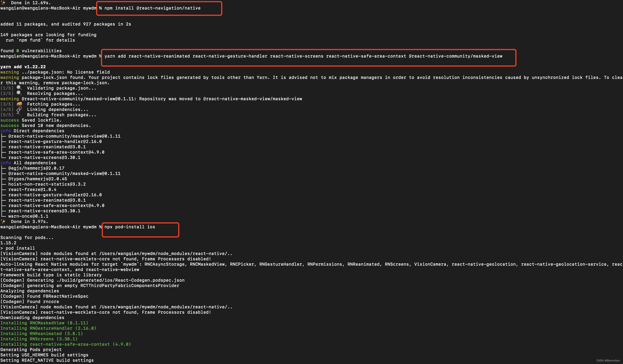Click the '[1/5]' step marker
Viewport: 623px width, 364px height.
pos(7,88)
